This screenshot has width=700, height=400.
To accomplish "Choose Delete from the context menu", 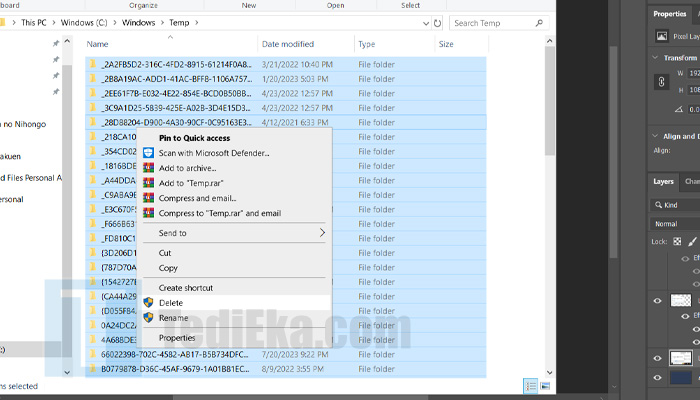I will coord(171,303).
